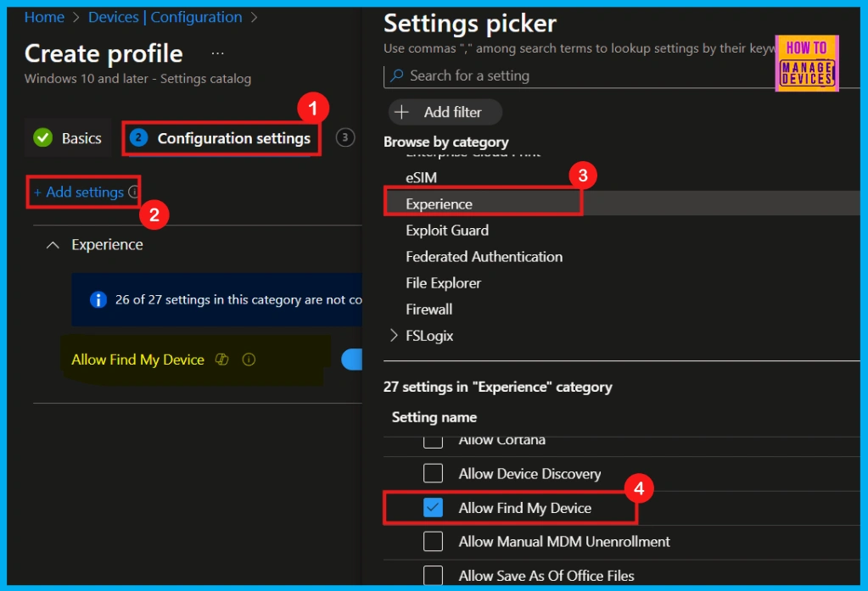Click the plus icon in Add filter

[x=401, y=112]
